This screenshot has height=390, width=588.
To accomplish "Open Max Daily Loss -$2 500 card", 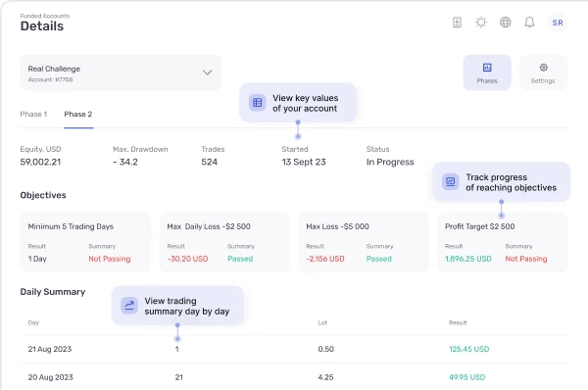I will [224, 242].
